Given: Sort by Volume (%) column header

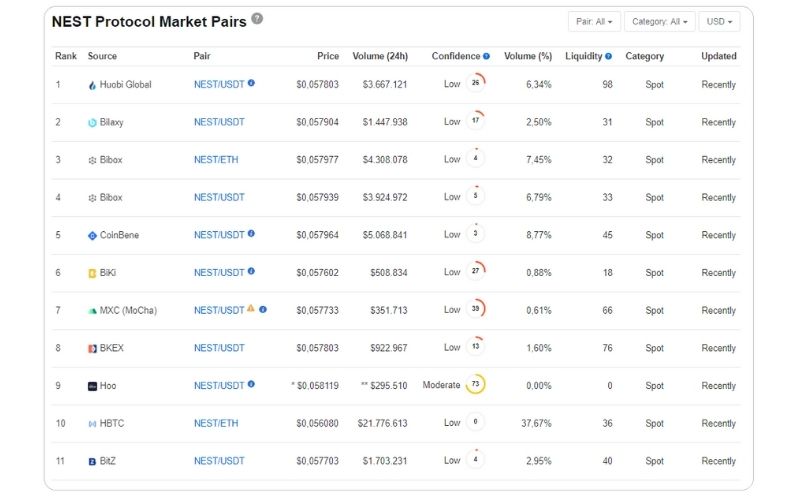Looking at the screenshot, I should [x=528, y=56].
